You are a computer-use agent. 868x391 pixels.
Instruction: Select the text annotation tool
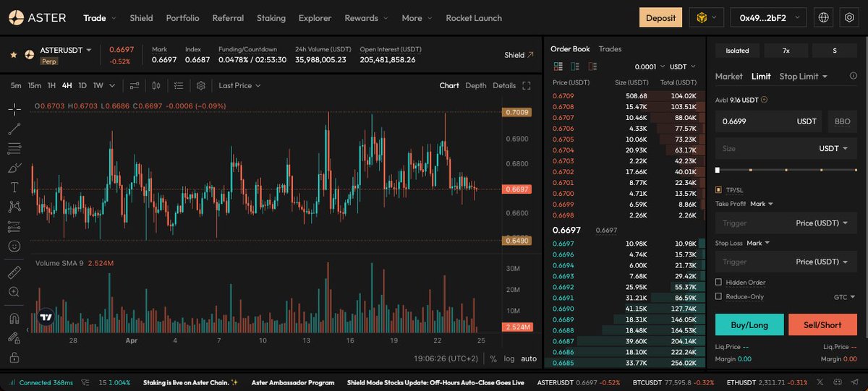tap(14, 187)
